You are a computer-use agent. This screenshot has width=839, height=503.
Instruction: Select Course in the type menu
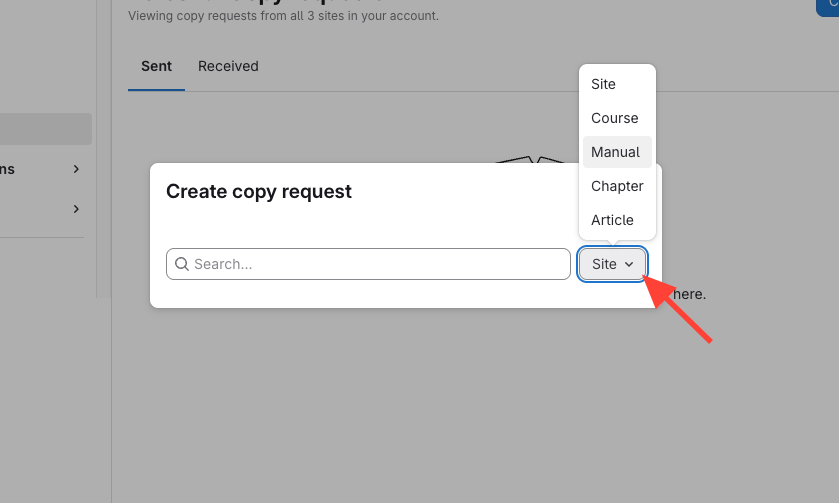tap(616, 118)
